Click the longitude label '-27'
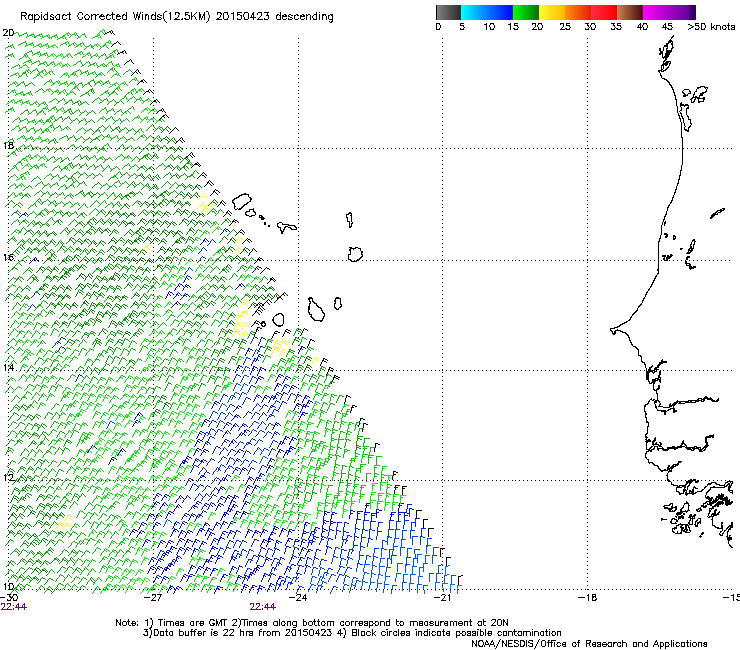Screen dimensions: 740x650 153,598
